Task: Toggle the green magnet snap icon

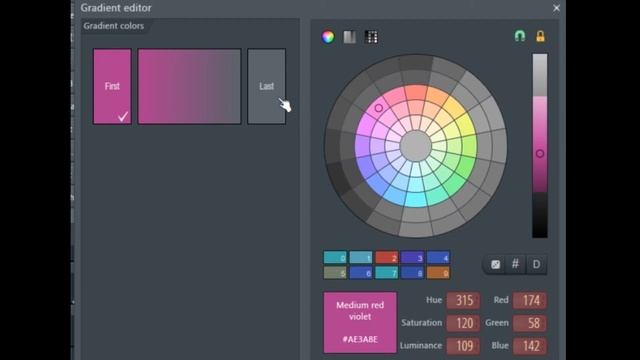Action: (520, 36)
